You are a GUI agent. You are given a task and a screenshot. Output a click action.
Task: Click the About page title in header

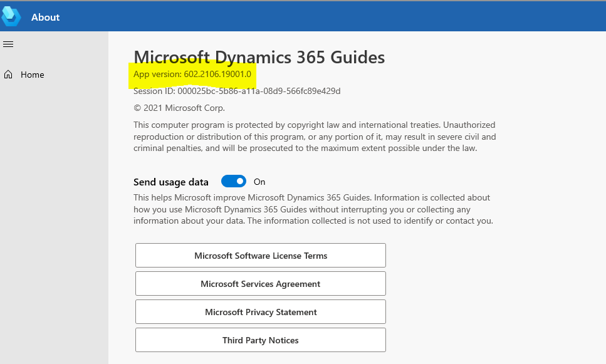click(x=45, y=17)
